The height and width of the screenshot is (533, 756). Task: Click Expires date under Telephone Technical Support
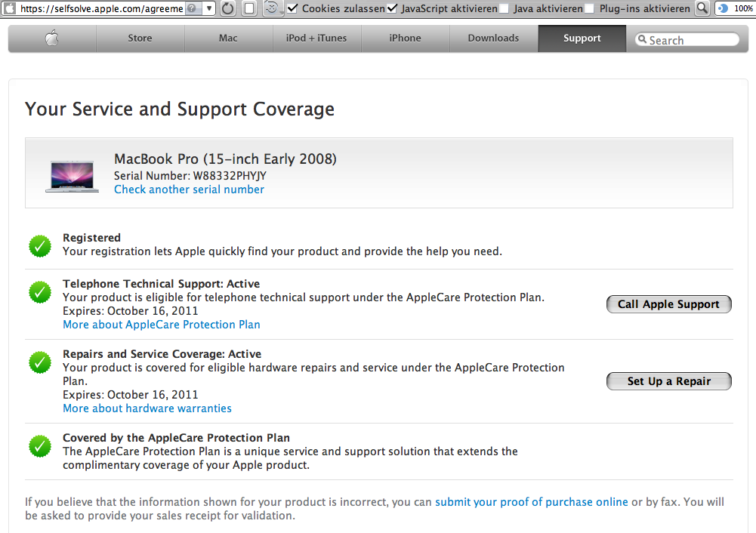click(130, 311)
